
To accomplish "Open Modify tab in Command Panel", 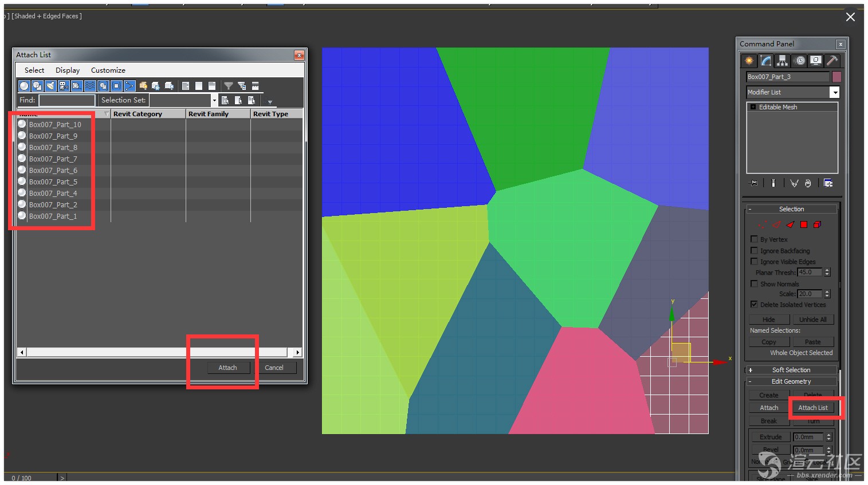I will tap(766, 61).
